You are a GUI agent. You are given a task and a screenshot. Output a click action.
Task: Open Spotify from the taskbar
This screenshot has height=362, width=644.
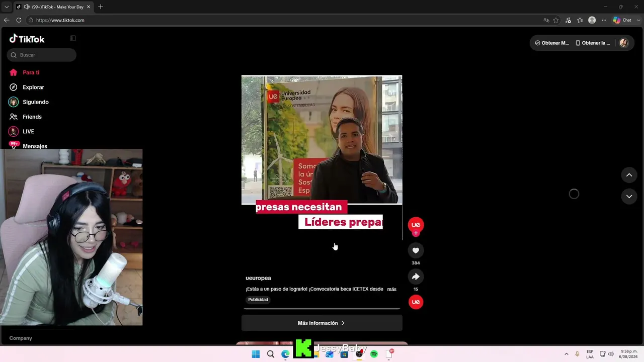point(374,354)
